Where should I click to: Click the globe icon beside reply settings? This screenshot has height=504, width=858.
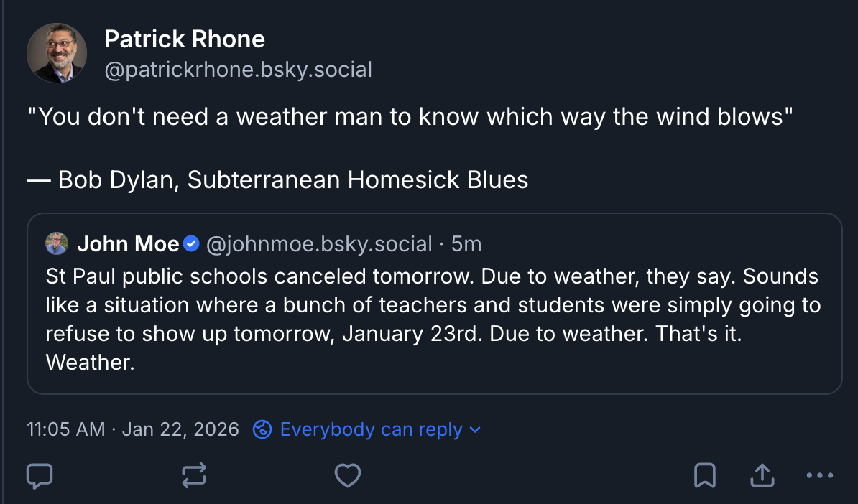[x=262, y=430]
